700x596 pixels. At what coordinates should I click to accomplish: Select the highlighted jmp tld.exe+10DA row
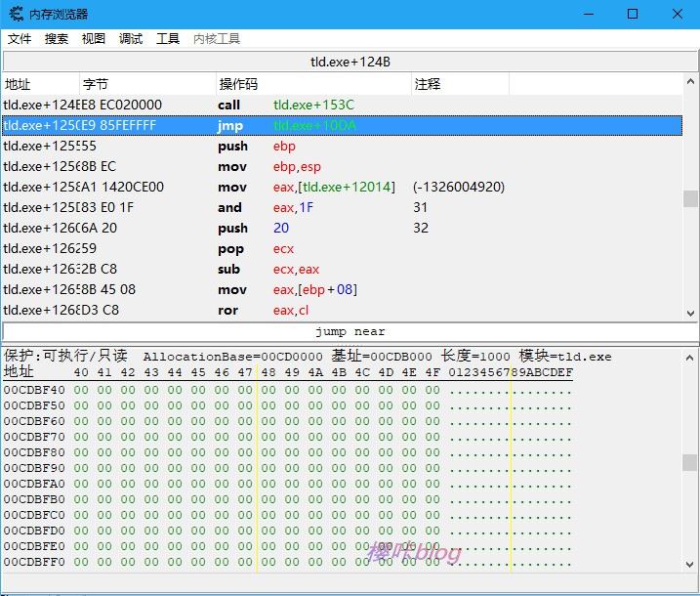(x=293, y=125)
